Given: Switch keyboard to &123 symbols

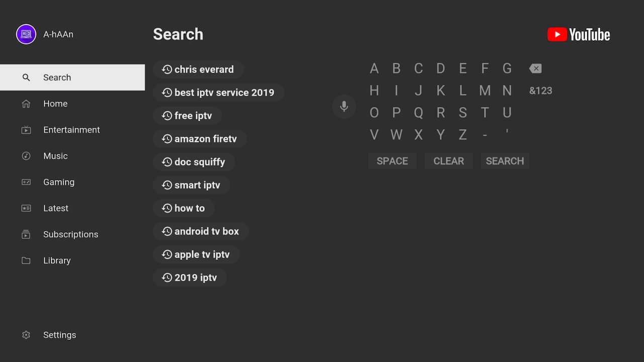Looking at the screenshot, I should pyautogui.click(x=540, y=91).
